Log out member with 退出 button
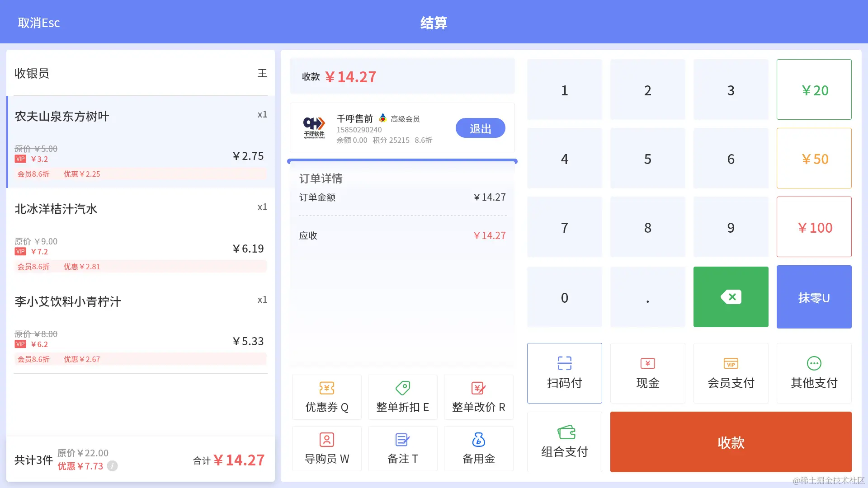This screenshot has height=488, width=868. coord(480,128)
